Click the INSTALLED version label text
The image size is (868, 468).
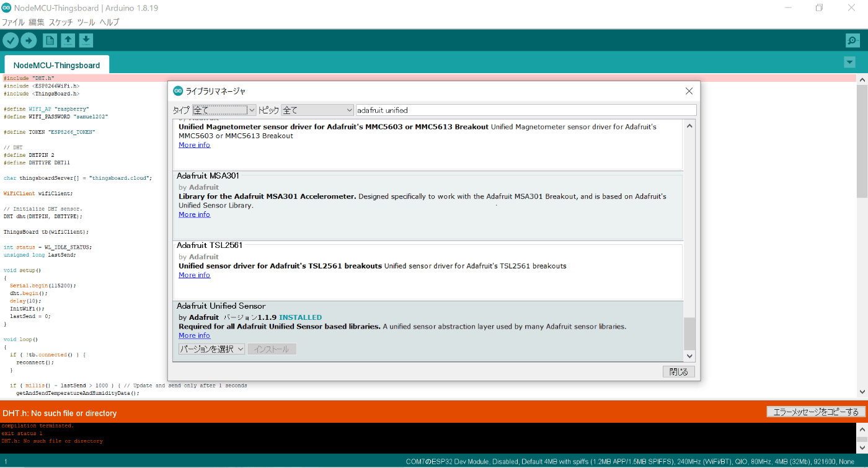pos(300,317)
